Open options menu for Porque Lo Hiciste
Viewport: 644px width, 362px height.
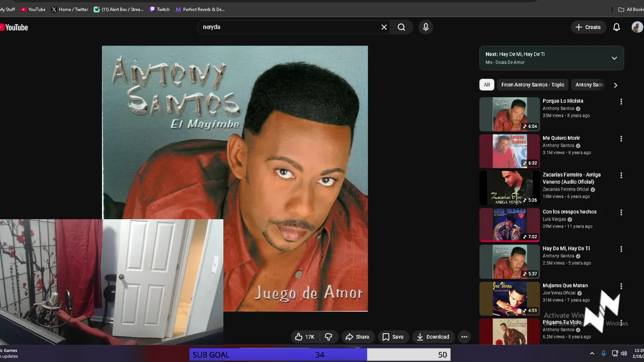coord(621,102)
